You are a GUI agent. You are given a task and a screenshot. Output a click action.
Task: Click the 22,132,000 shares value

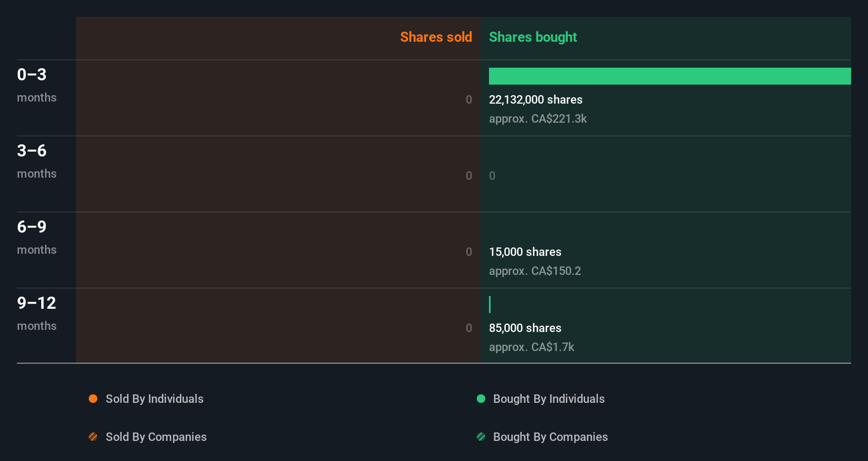click(535, 100)
